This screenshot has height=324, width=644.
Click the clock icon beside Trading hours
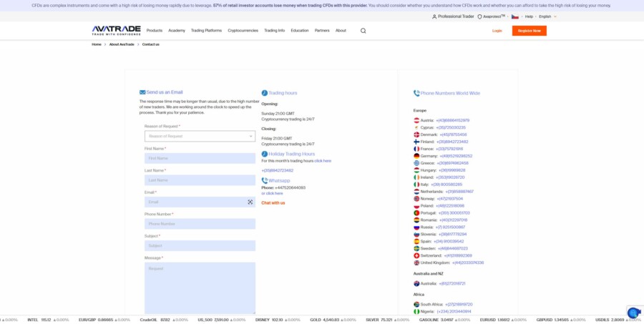coord(265,93)
